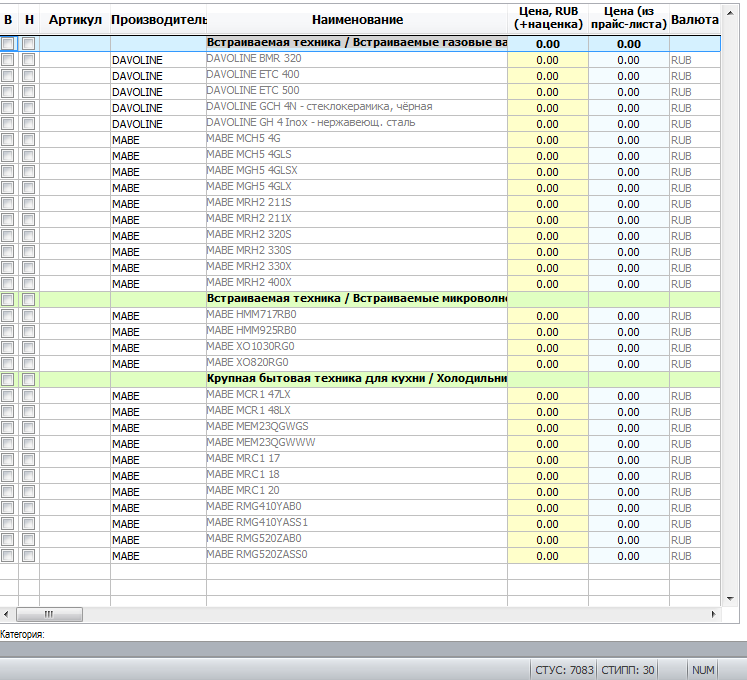Click the MABE RMG410YASS1 name cell
The image size is (747, 680).
click(x=357, y=524)
